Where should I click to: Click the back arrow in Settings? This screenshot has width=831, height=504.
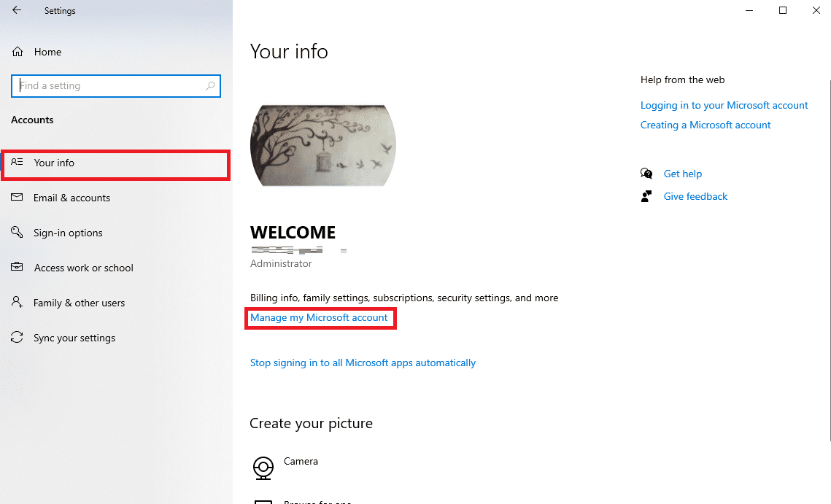click(17, 10)
